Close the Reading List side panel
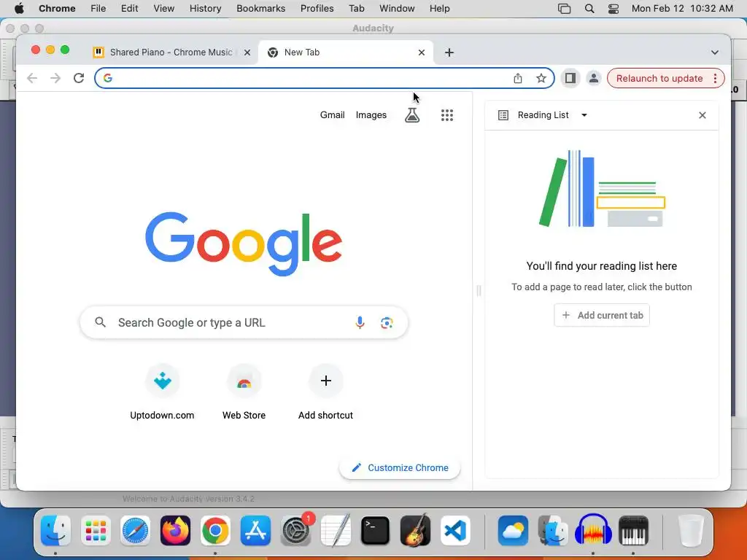The width and height of the screenshot is (747, 560). coord(703,114)
